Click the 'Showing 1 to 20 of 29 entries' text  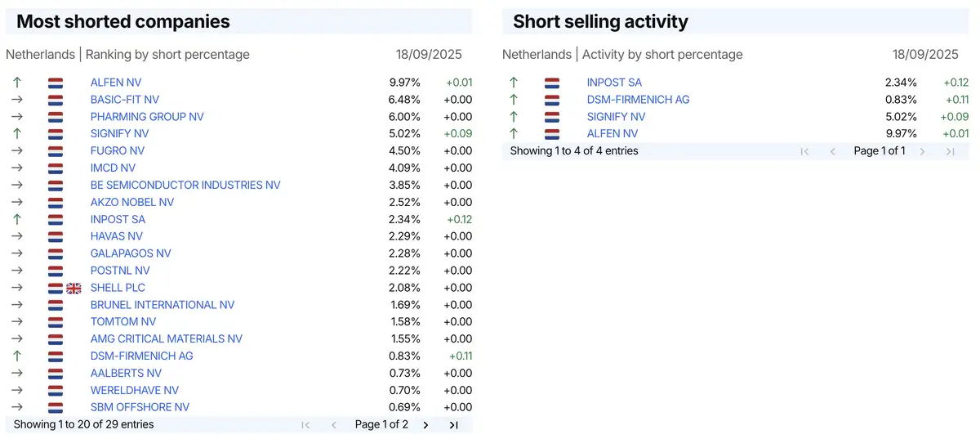[x=83, y=425]
